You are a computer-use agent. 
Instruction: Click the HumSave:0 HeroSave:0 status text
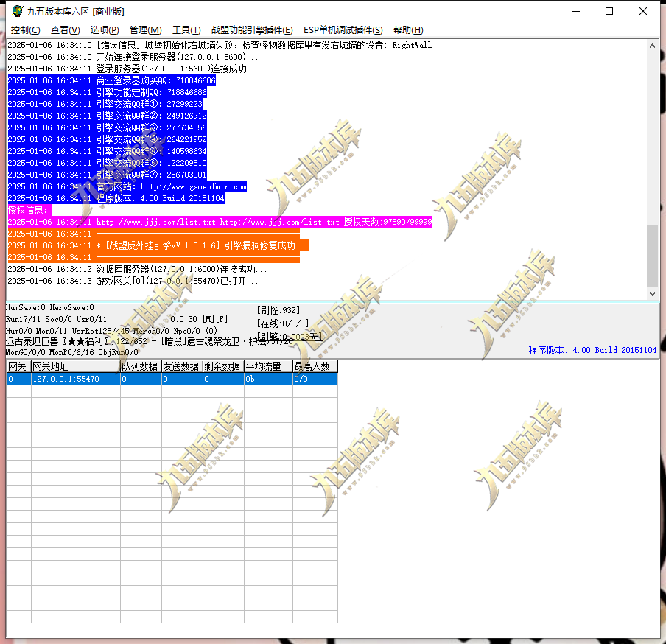[49, 307]
